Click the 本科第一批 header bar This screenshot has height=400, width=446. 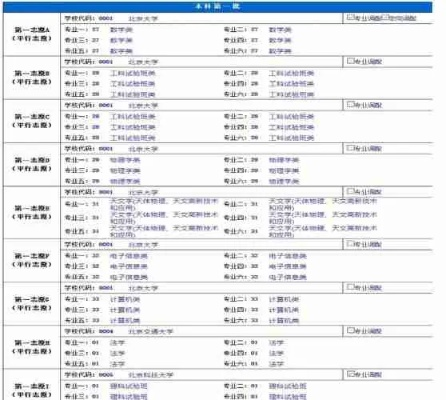[x=218, y=7]
